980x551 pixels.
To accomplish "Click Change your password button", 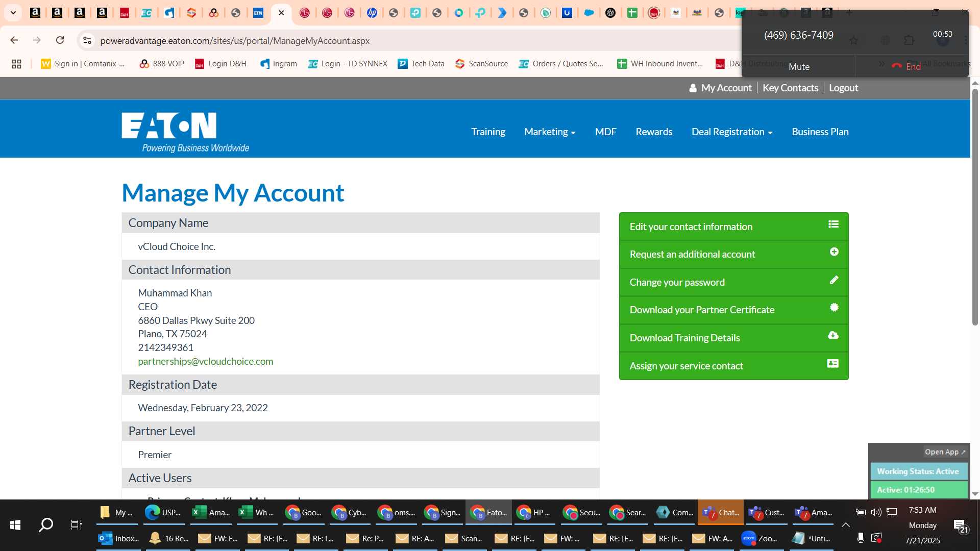I will click(733, 282).
